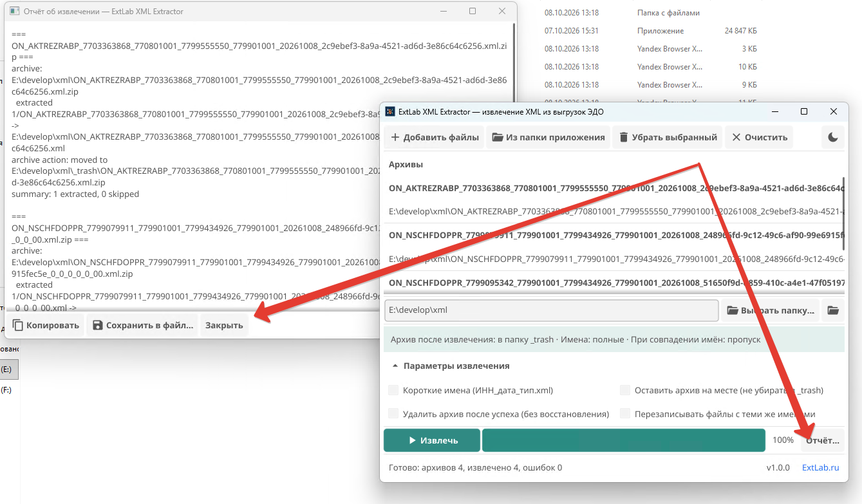Click the 100% progress label

click(783, 440)
